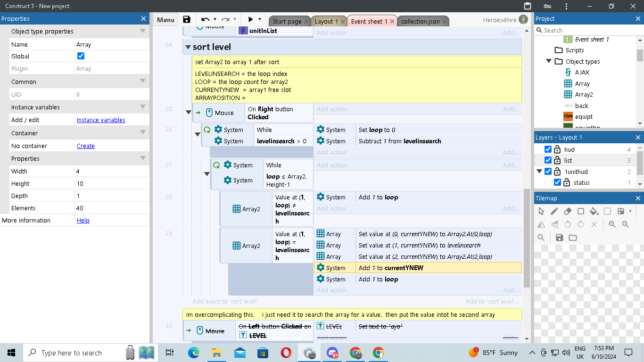Click the Menu button
Screen dimensions: 644x362
[165, 20]
